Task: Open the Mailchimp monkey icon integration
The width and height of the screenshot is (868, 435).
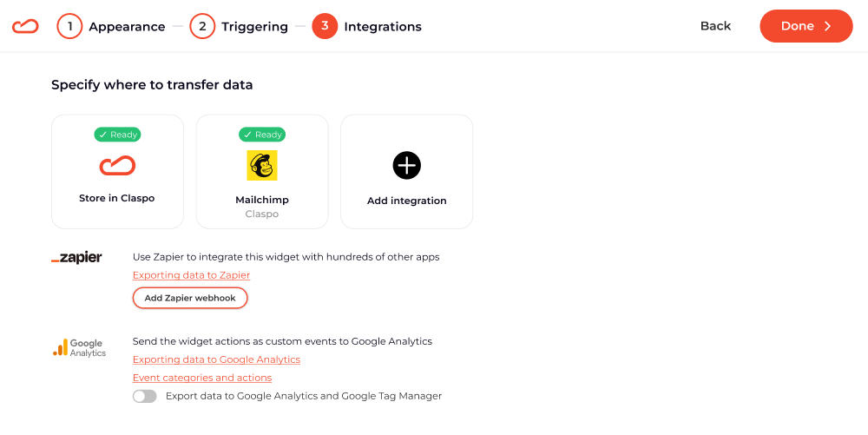Action: pos(262,166)
